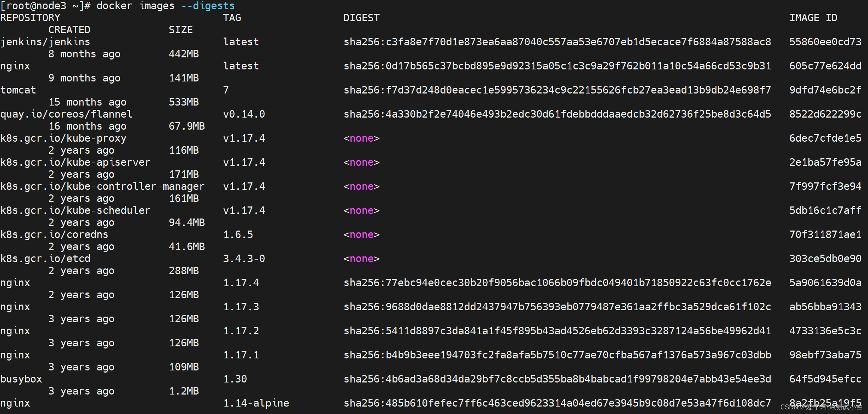Click the nginx 1.17.1 tag
868x414 pixels.
pyautogui.click(x=241, y=355)
